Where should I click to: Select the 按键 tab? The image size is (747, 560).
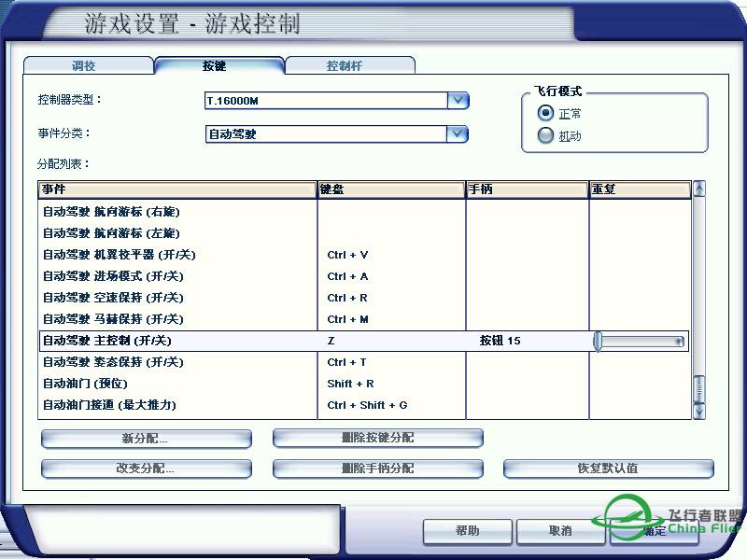pos(219,66)
